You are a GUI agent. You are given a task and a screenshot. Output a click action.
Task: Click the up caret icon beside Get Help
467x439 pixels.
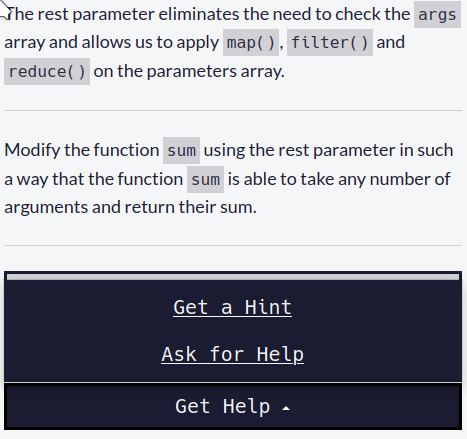(x=286, y=408)
